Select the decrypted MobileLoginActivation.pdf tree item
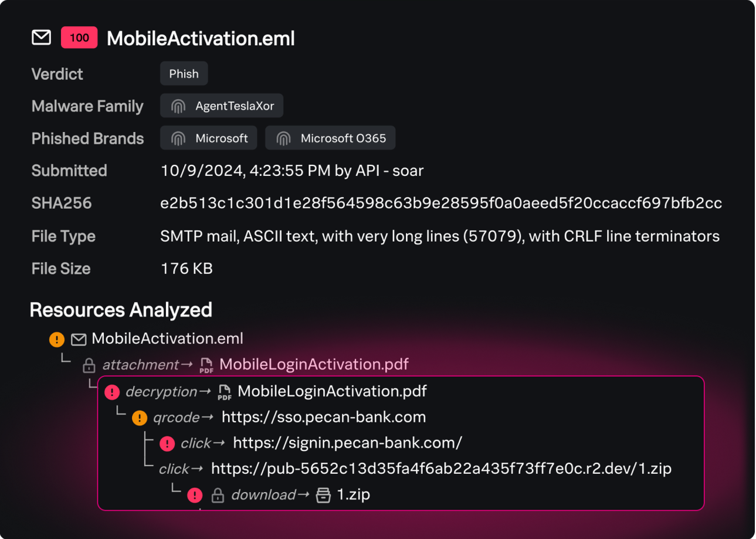The width and height of the screenshot is (756, 539). [331, 391]
